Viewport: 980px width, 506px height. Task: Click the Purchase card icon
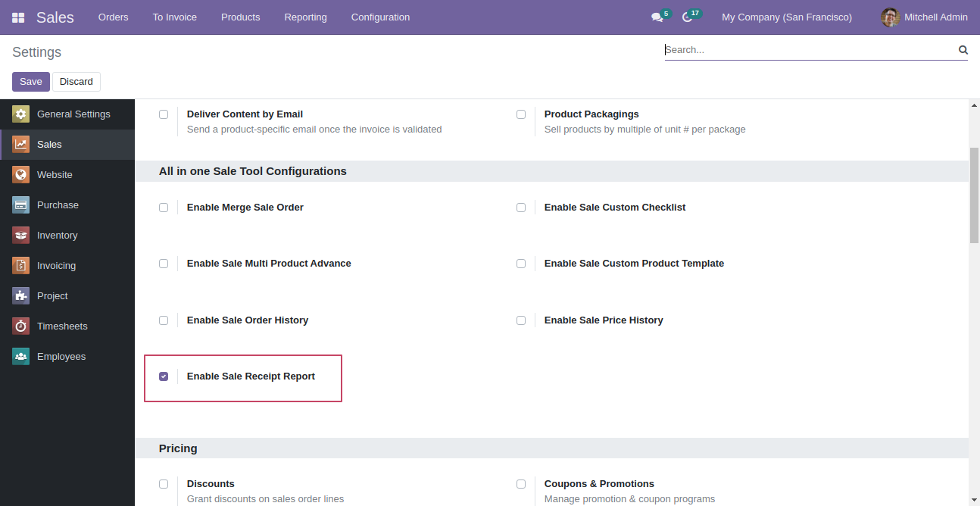[21, 205]
